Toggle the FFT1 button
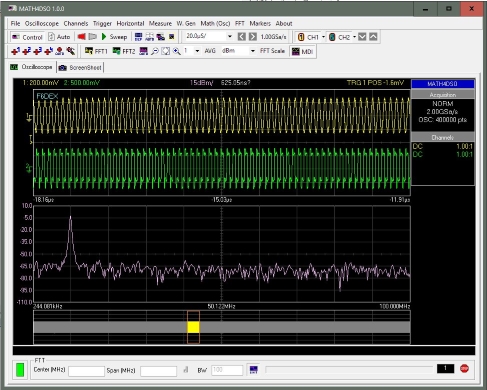Screen dimensions: 487x390 pyautogui.click(x=96, y=51)
